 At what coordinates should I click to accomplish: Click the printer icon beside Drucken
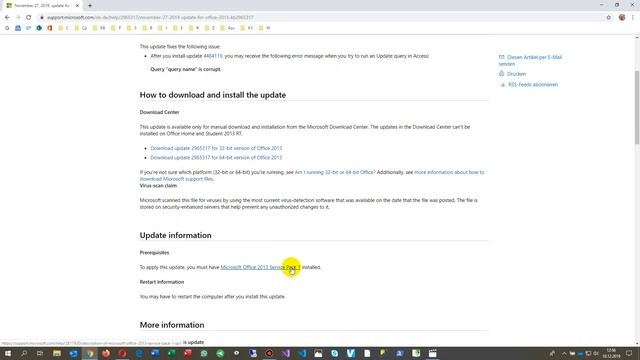point(502,74)
